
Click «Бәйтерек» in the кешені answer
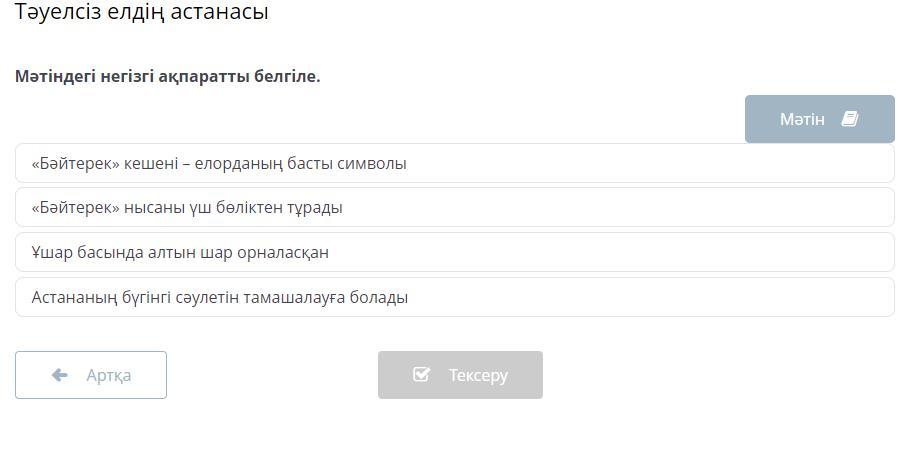(75, 163)
